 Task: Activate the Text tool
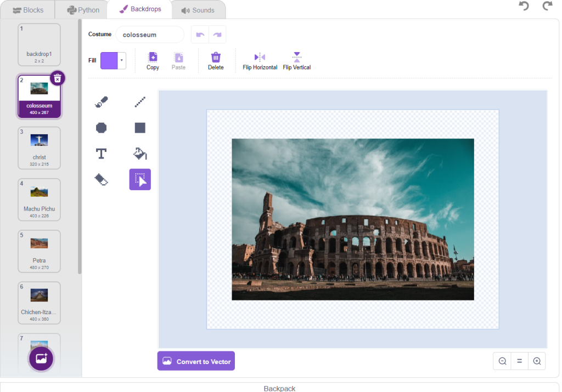(x=102, y=154)
